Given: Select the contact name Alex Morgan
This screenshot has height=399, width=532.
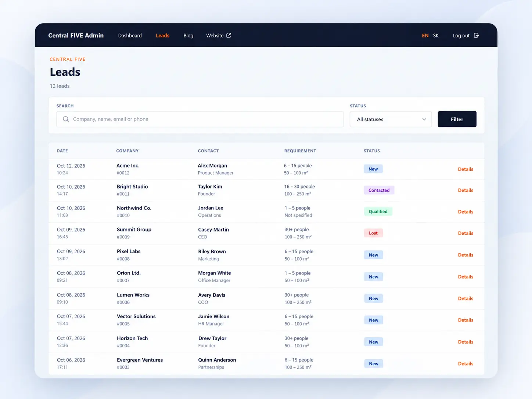Looking at the screenshot, I should click(212, 166).
